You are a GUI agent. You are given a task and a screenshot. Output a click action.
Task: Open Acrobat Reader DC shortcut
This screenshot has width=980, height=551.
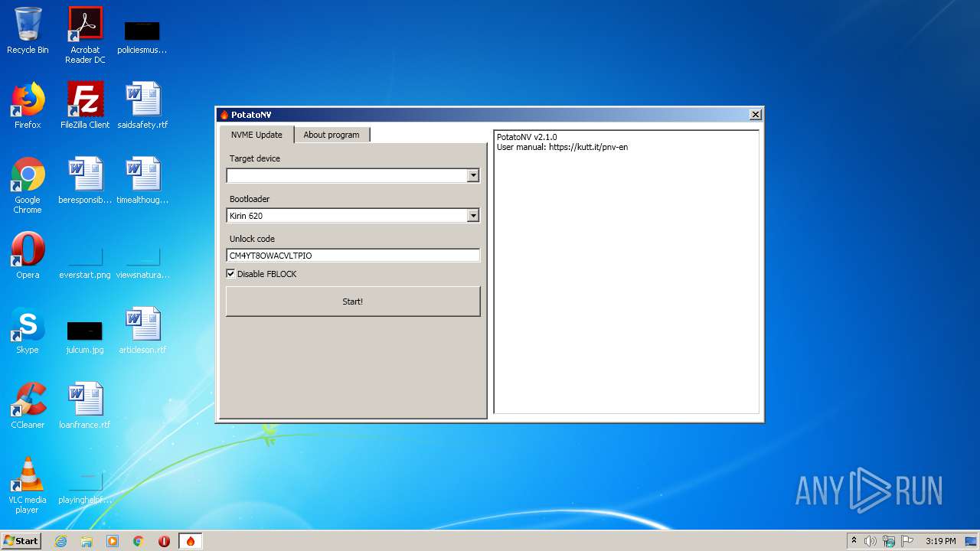click(85, 35)
